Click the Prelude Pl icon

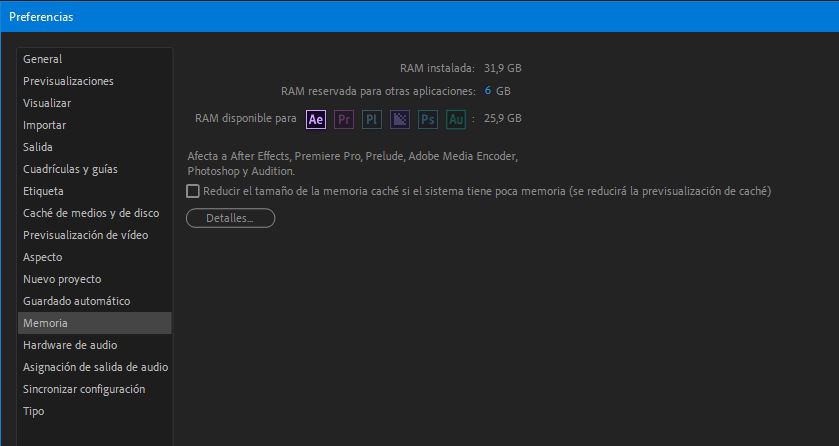point(372,119)
